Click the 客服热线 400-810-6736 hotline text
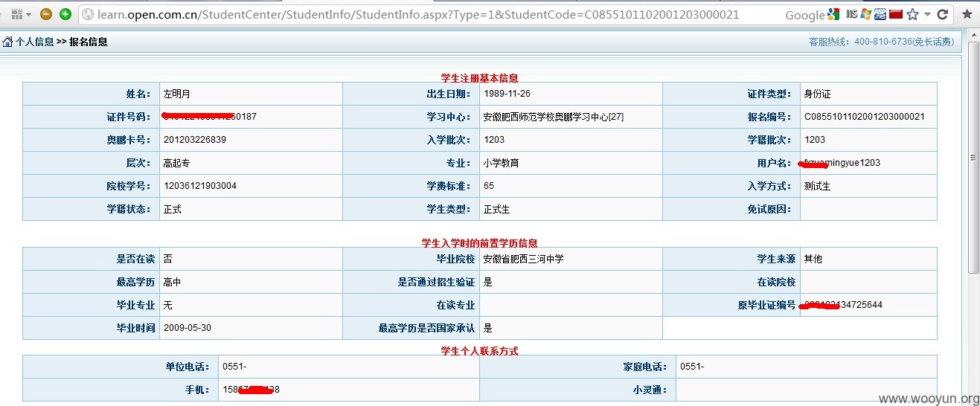 coord(881,42)
